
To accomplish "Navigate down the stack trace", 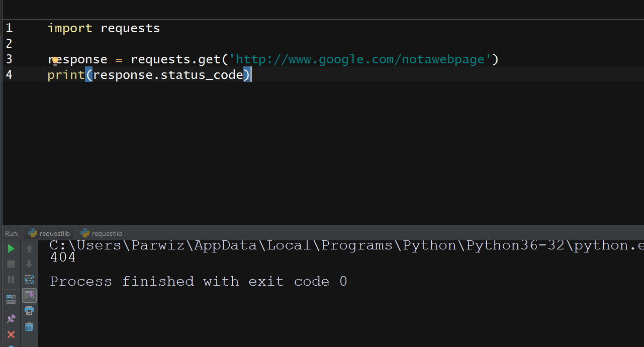I will (29, 264).
